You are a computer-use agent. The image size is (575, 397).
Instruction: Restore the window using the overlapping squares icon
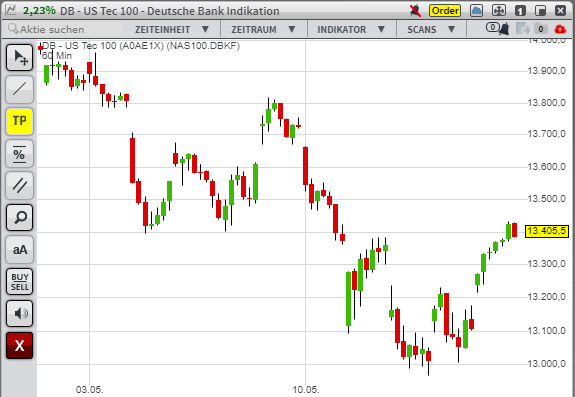click(540, 11)
